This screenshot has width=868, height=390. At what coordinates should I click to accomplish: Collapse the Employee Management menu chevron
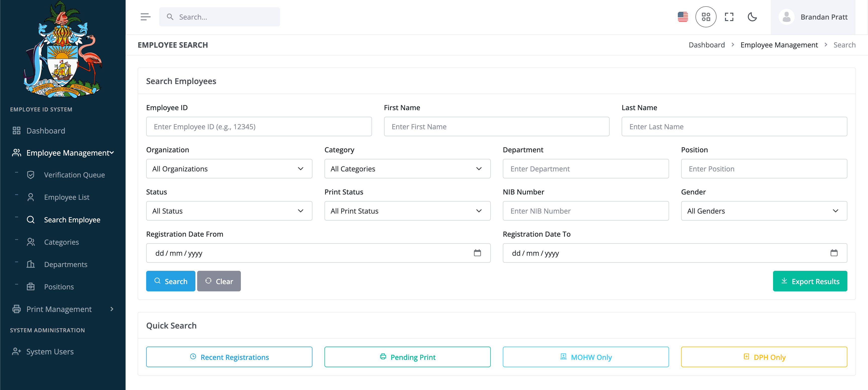pos(112,153)
